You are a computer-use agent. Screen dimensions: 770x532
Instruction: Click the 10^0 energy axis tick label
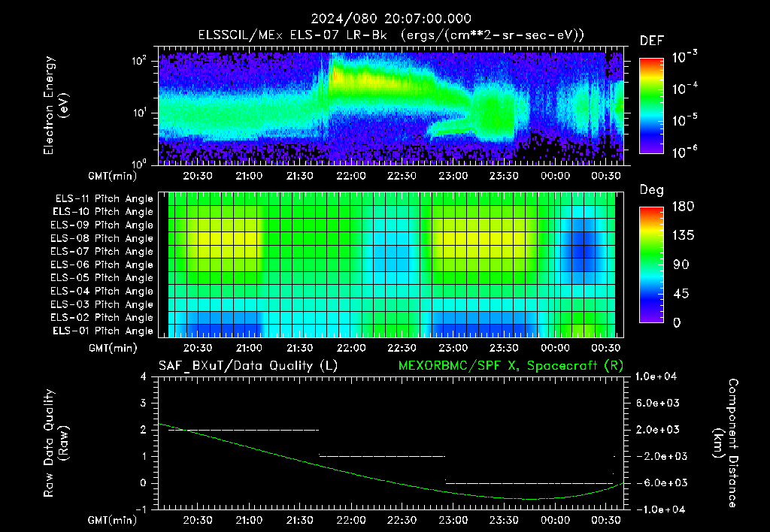pos(139,163)
